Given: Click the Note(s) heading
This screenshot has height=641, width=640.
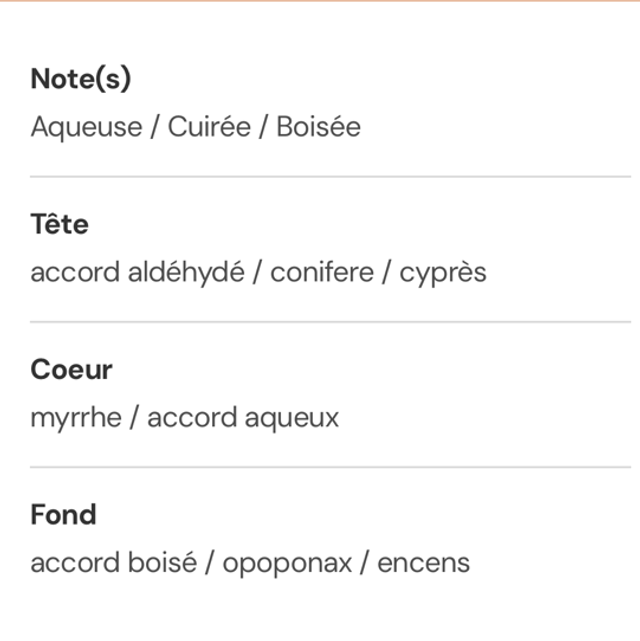Looking at the screenshot, I should pyautogui.click(x=81, y=79).
